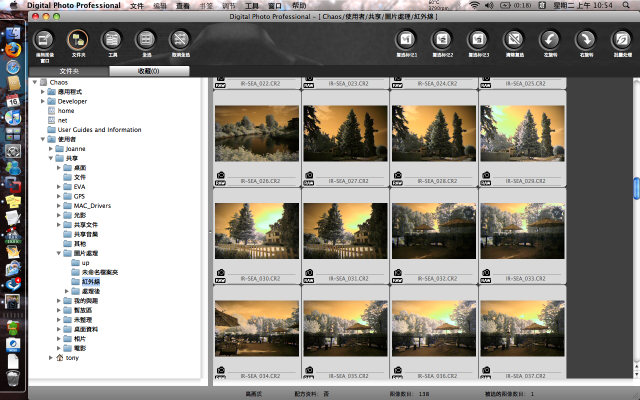This screenshot has height=400, width=640.
Task: Select the home item in tree
Action: pyautogui.click(x=66, y=111)
